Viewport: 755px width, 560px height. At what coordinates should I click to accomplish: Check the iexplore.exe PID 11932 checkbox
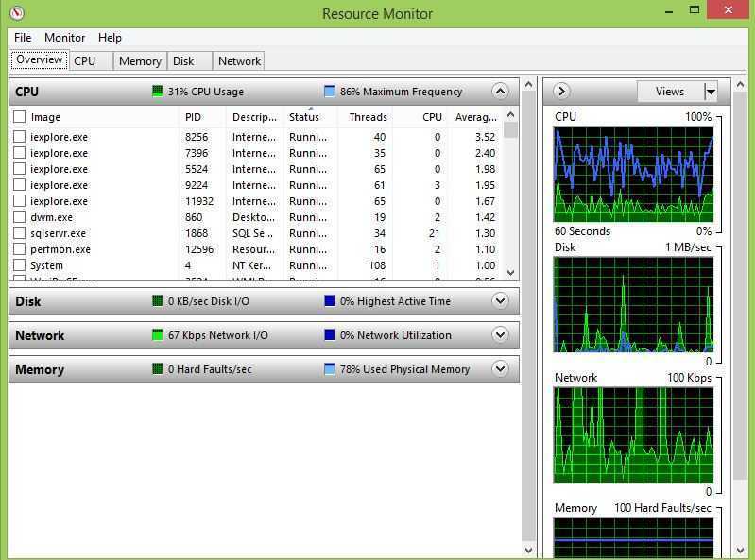[19, 201]
